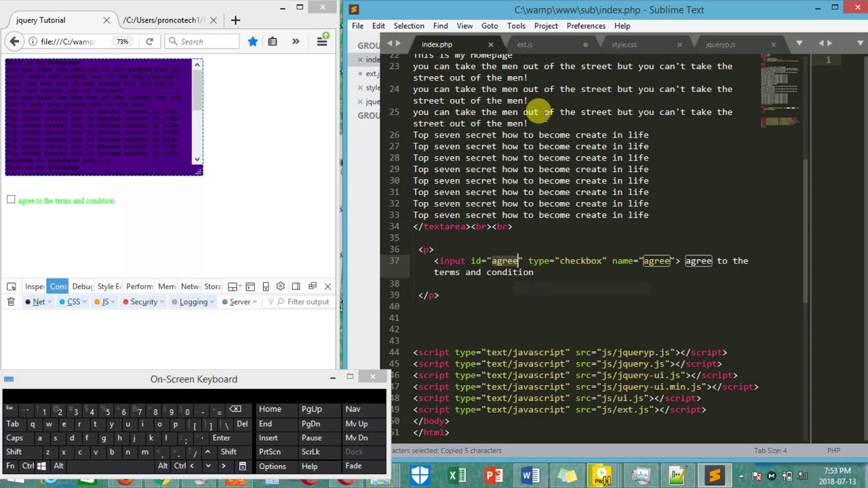The image size is (868, 488).
Task: Open Firefox hamburger menu
Action: pos(322,41)
